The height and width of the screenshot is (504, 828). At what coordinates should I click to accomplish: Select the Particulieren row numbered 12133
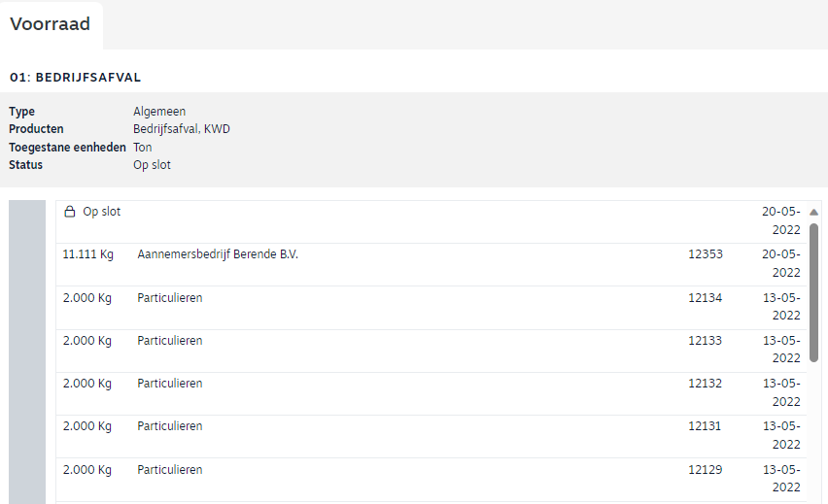coord(170,341)
